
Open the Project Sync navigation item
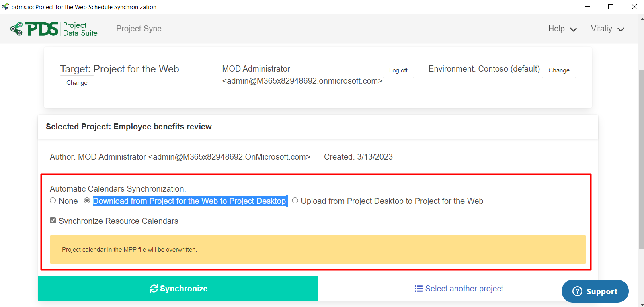click(139, 29)
